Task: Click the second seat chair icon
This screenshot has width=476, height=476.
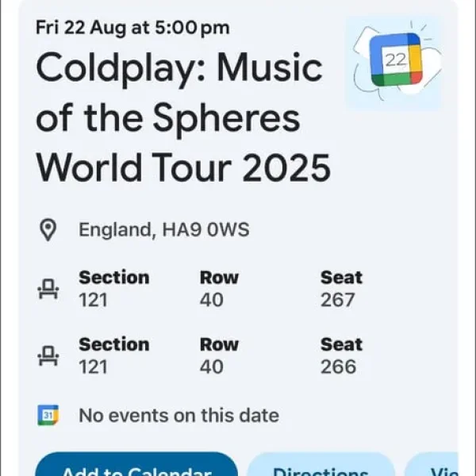Action: 48,355
